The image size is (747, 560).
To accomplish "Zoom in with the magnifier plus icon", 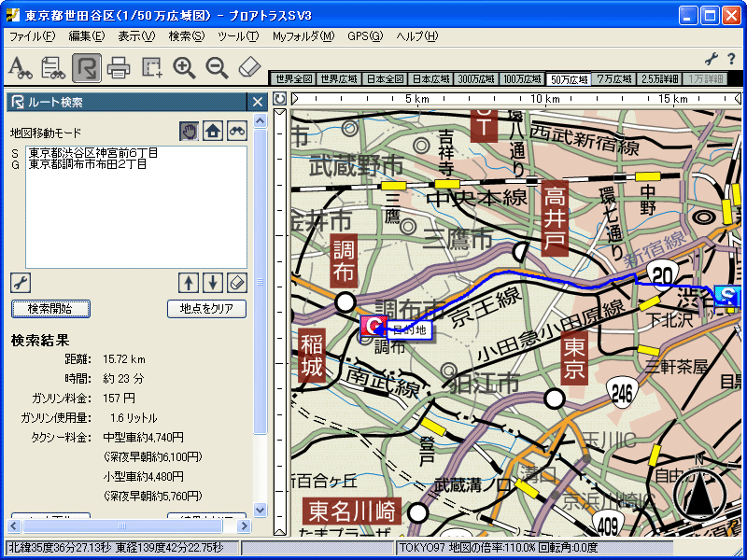I will coord(184,67).
